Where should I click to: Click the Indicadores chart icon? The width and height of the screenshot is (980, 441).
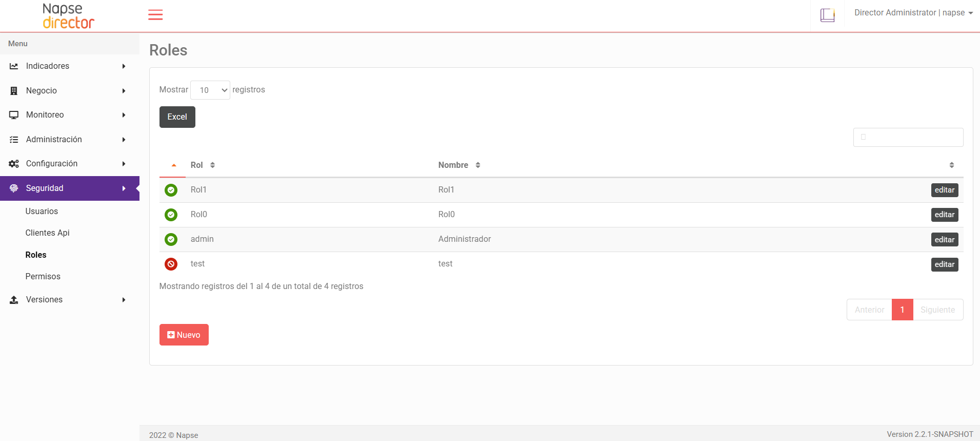click(14, 66)
